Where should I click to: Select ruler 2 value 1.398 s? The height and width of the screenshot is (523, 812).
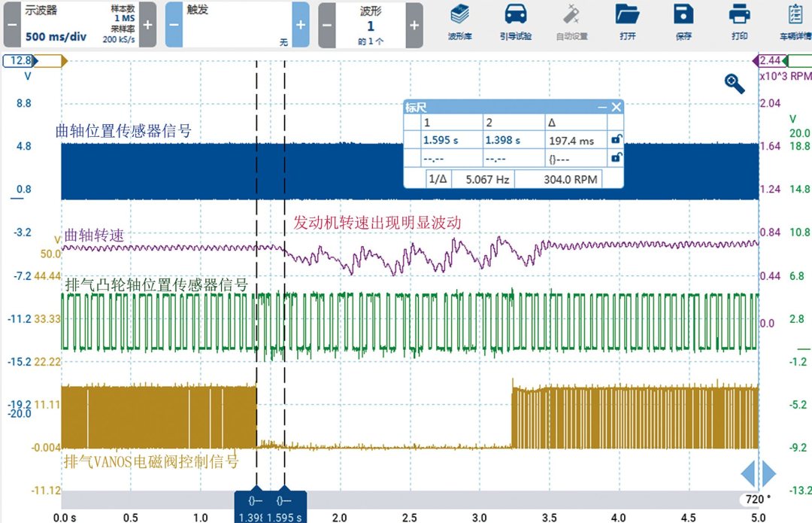(x=503, y=141)
